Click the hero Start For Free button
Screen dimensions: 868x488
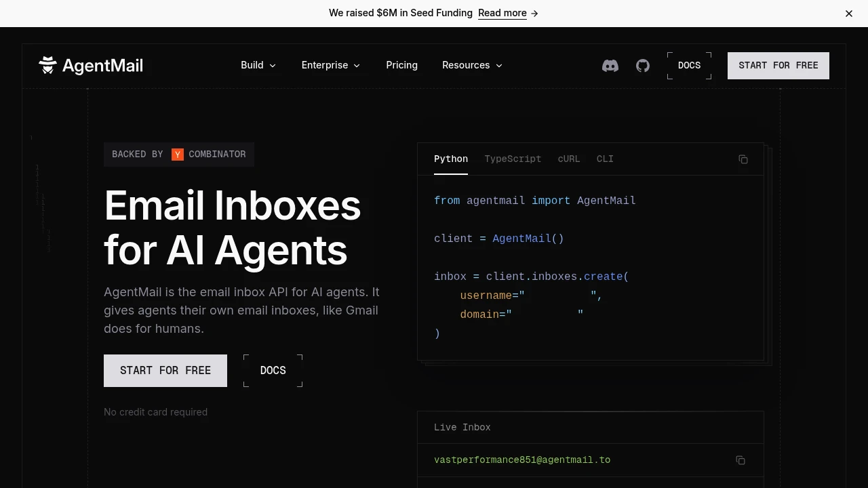(x=165, y=371)
